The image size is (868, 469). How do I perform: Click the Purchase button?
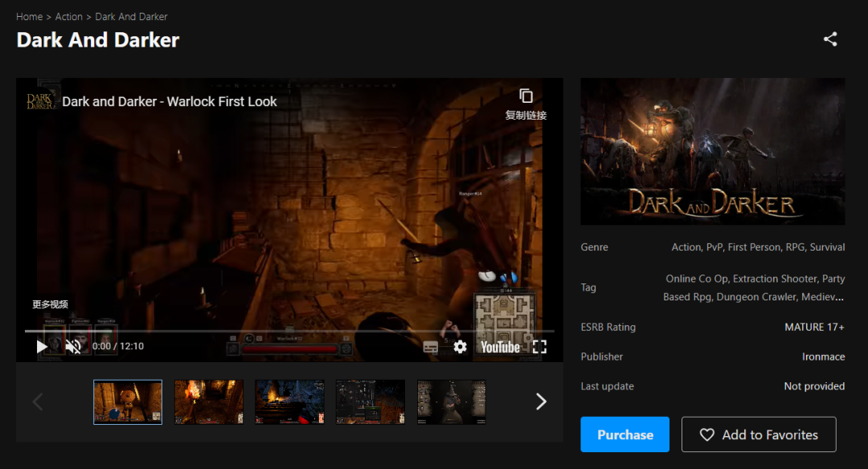(x=625, y=434)
